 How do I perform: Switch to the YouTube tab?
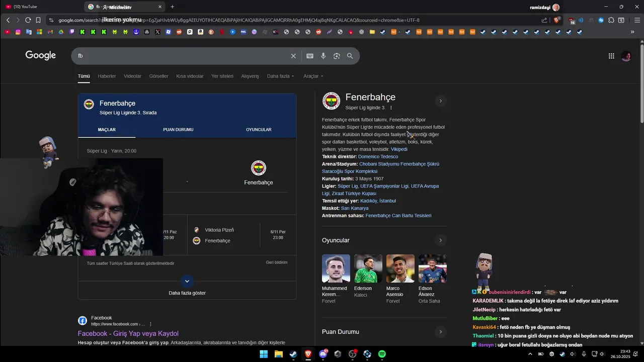pos(40,7)
